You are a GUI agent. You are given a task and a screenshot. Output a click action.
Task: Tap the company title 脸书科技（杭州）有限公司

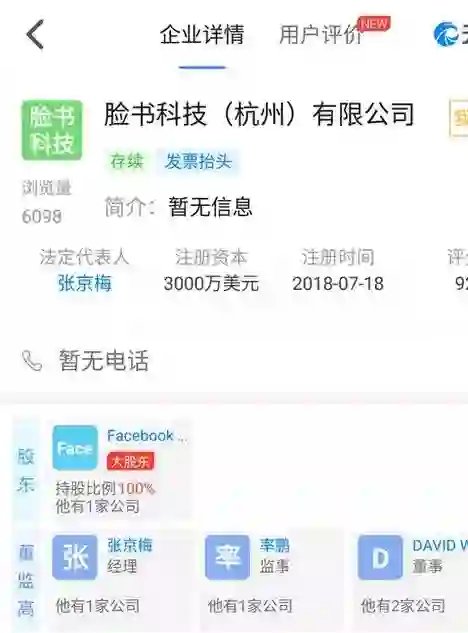tap(259, 114)
